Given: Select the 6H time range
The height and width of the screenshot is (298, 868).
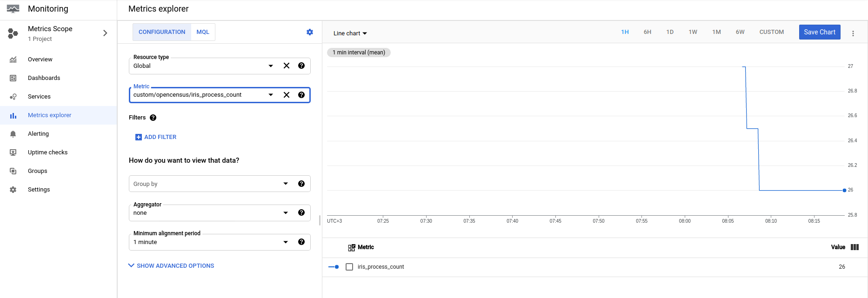Looking at the screenshot, I should coord(647,32).
